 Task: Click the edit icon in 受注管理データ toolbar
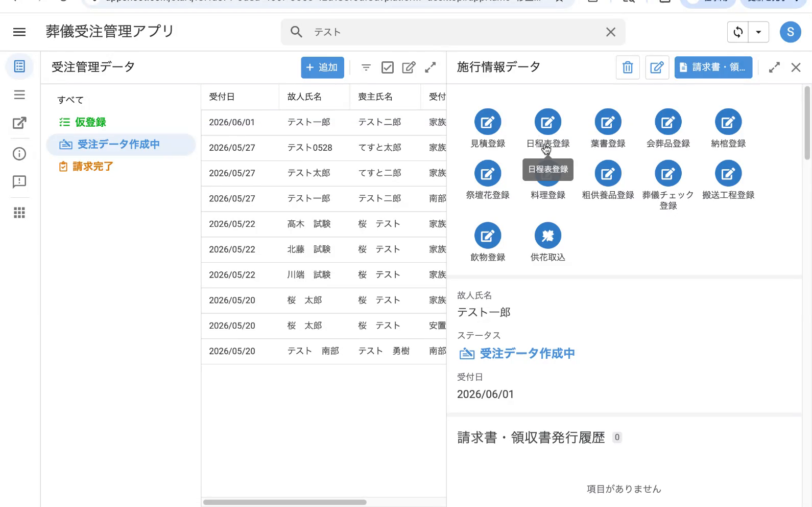pos(409,67)
